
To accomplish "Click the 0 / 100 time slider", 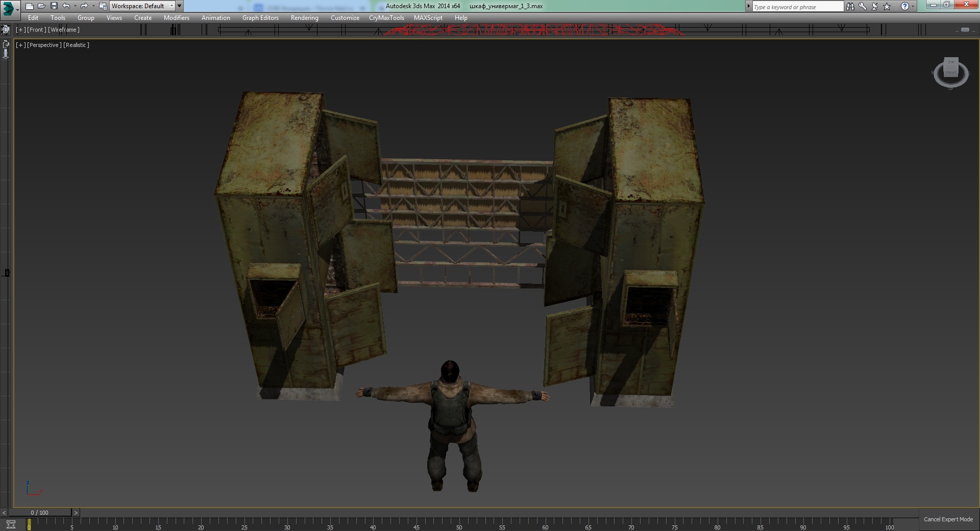I will pos(39,513).
